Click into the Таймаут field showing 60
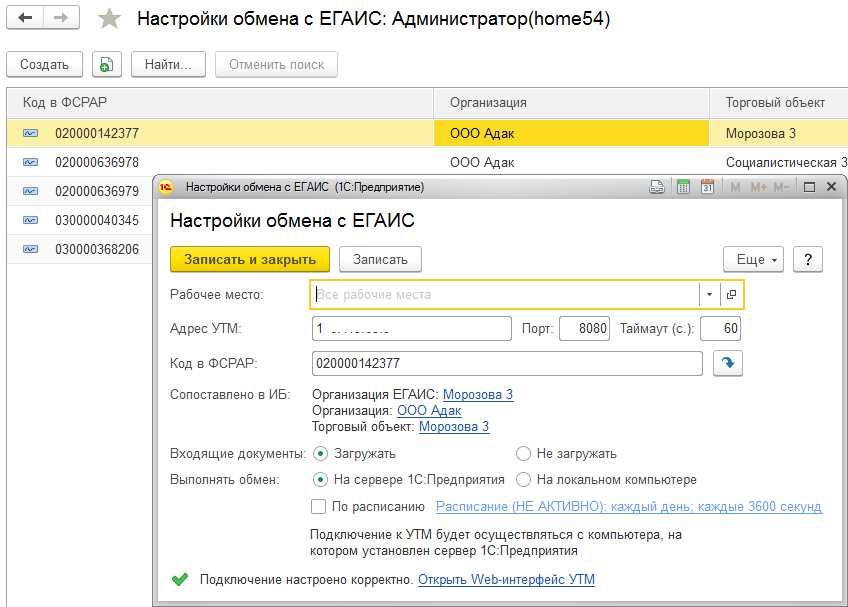 (x=720, y=329)
